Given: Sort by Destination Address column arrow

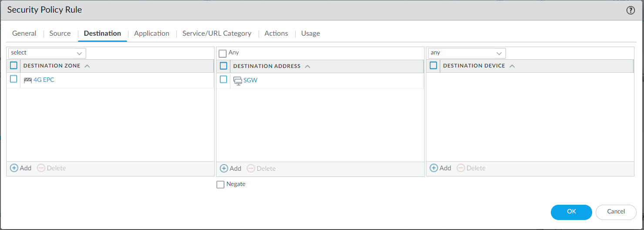Looking at the screenshot, I should click(x=307, y=66).
